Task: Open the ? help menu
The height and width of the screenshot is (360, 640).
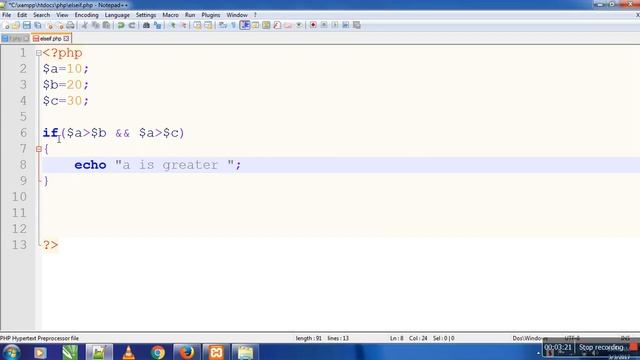Action: 255,15
